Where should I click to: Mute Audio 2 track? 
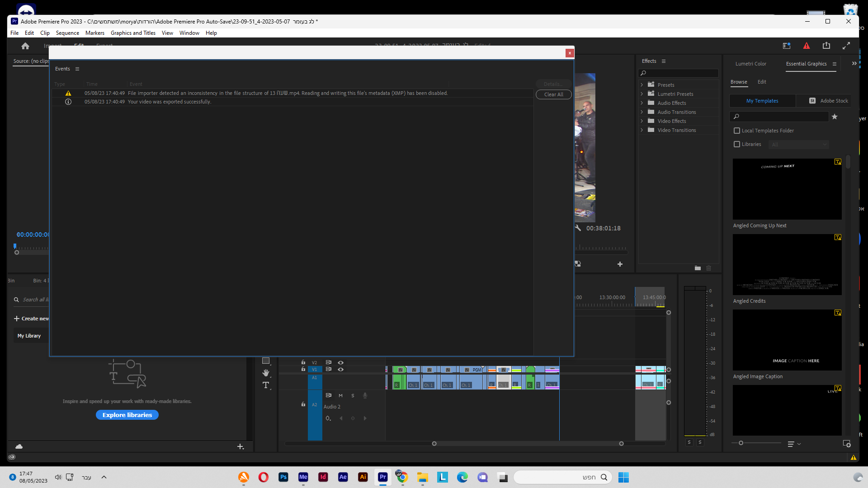340,395
